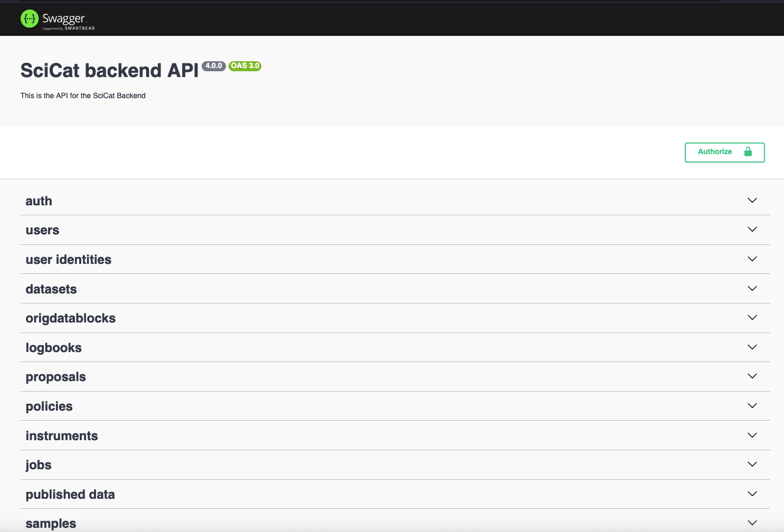This screenshot has width=784, height=532.
Task: Select the datasets section title
Action: pos(51,289)
